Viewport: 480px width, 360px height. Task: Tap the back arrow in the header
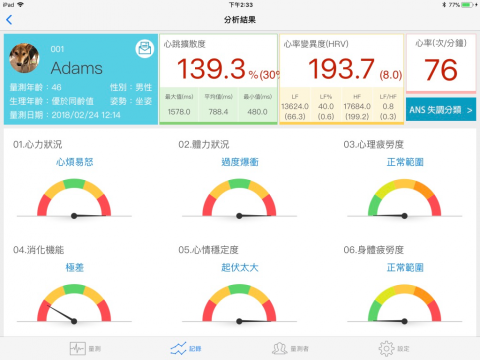point(9,20)
